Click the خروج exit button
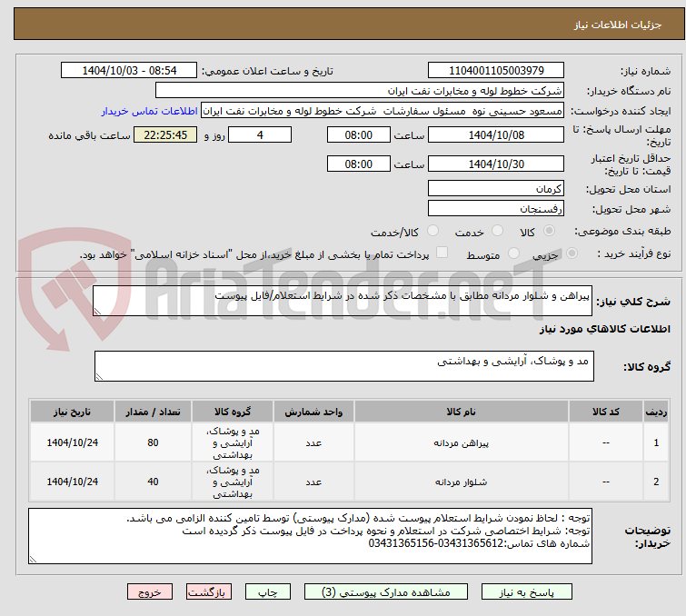The height and width of the screenshot is (616, 686). click(150, 592)
